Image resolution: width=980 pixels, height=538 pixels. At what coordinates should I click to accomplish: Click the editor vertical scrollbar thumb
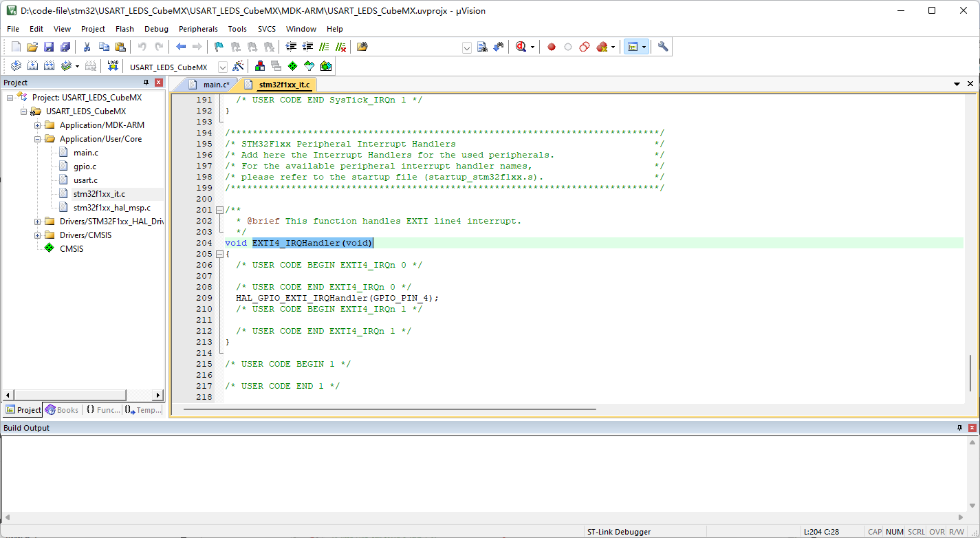coord(970,372)
